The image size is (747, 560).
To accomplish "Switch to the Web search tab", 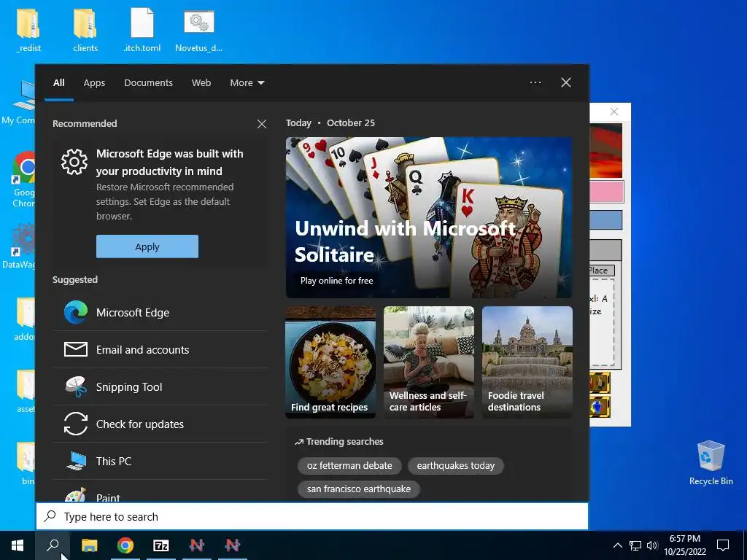I will (x=201, y=83).
